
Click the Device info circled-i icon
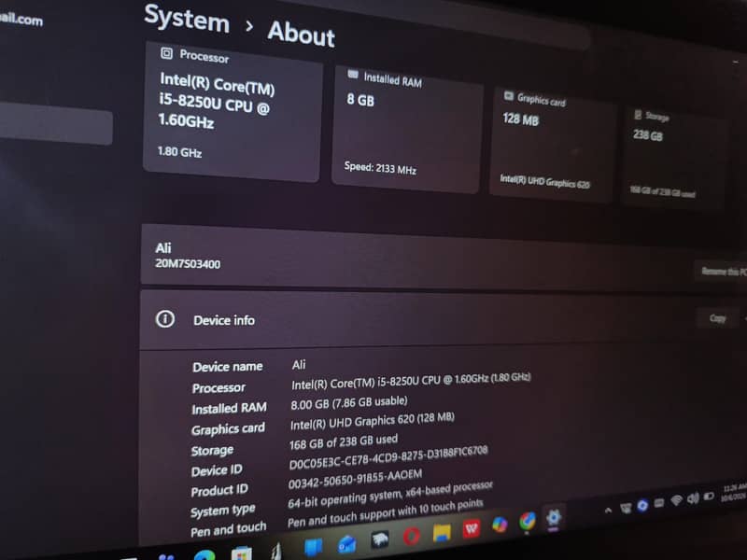click(x=165, y=318)
